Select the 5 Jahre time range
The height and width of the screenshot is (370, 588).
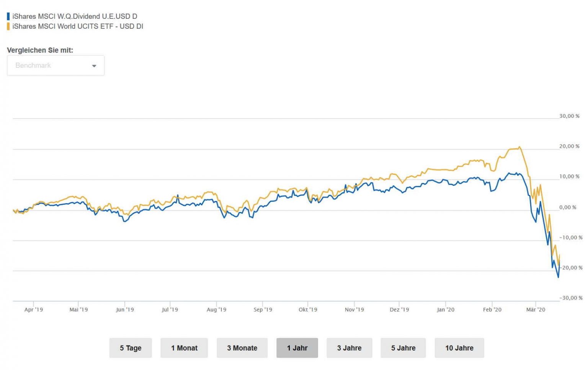click(403, 348)
